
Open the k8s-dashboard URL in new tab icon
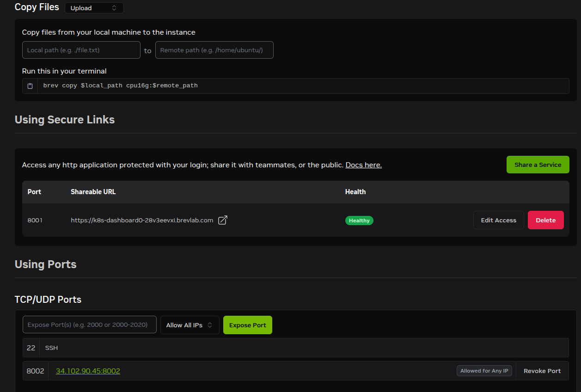click(222, 220)
